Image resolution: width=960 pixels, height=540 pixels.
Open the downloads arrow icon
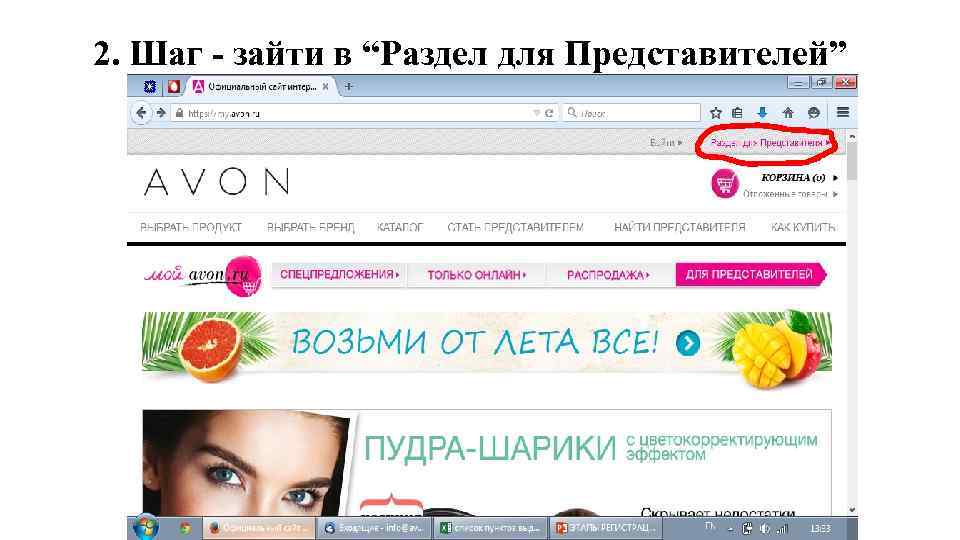coord(762,113)
